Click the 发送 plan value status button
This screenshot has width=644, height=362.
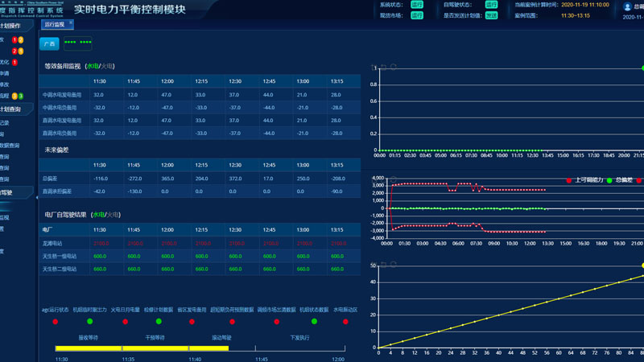pyautogui.click(x=491, y=15)
